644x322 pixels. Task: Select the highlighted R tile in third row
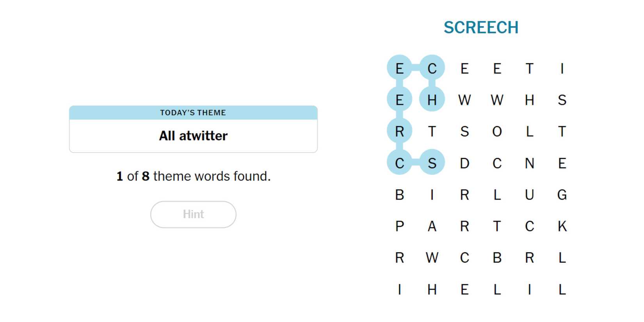point(399,132)
